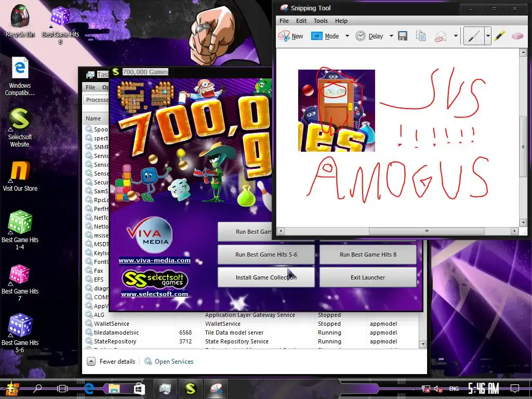This screenshot has width=532, height=399.
Task: Click the 5:46 AM taskbar clock
Action: tap(484, 389)
